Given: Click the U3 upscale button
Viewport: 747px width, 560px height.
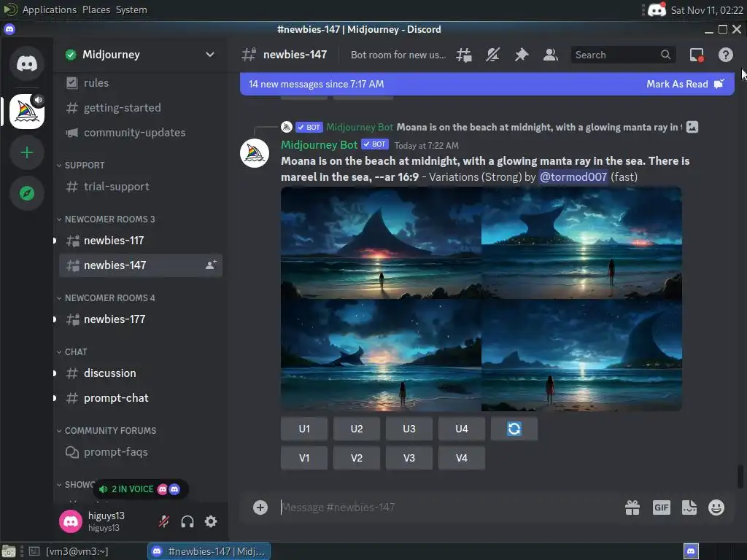Looking at the screenshot, I should coord(409,429).
